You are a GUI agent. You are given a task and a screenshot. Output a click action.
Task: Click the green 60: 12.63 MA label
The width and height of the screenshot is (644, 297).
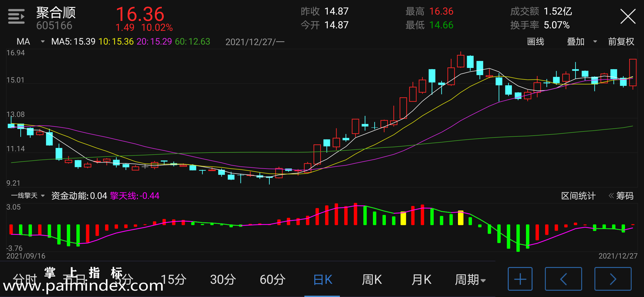point(192,42)
